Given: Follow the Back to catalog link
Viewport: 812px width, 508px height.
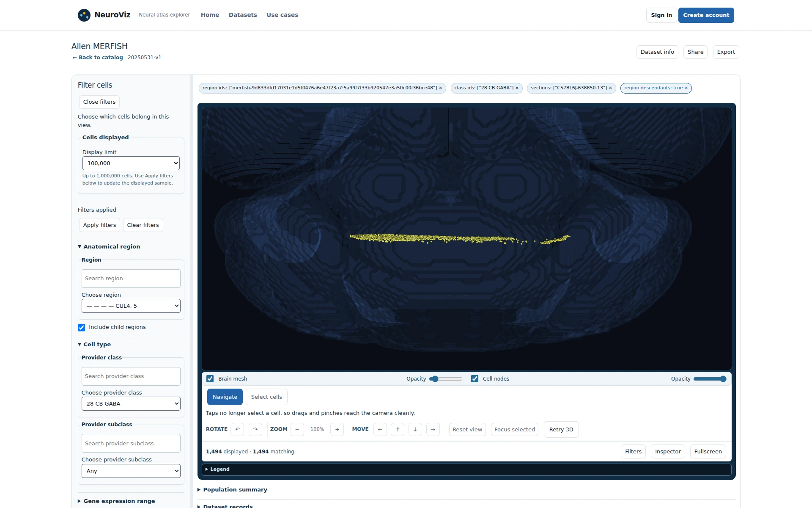Looking at the screenshot, I should click(98, 58).
